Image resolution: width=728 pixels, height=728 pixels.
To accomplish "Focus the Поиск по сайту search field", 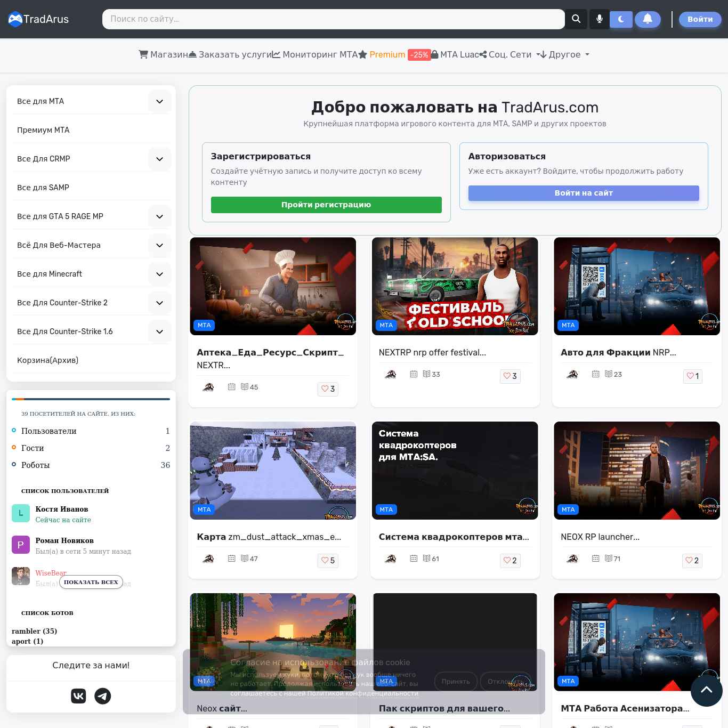I will coord(334,19).
